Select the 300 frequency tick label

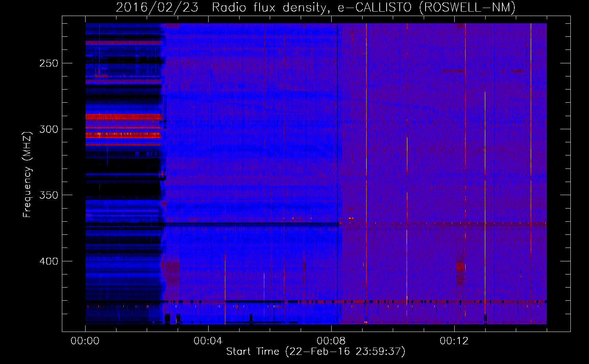[49, 129]
